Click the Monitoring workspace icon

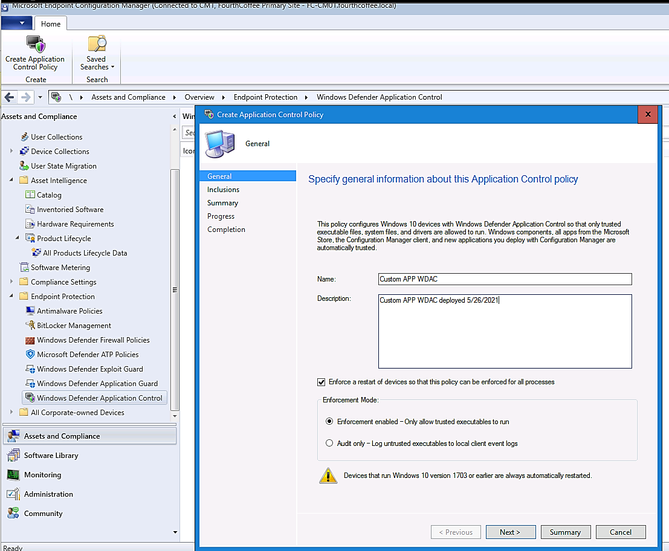coord(13,475)
